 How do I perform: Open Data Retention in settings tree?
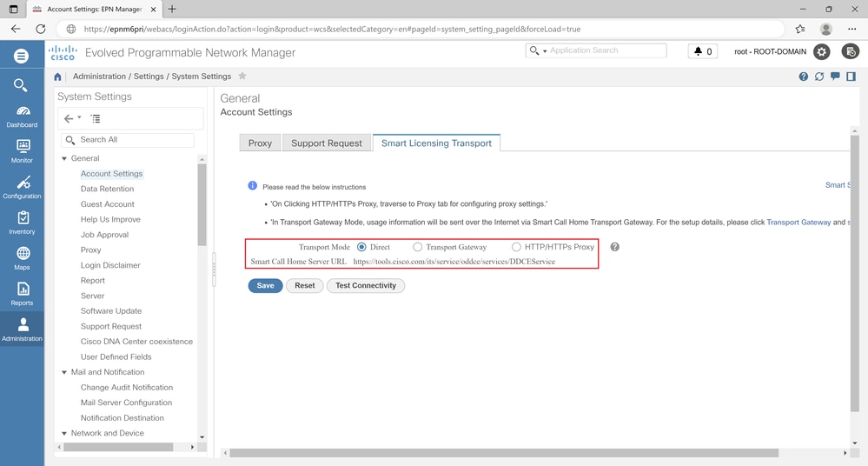tap(108, 189)
